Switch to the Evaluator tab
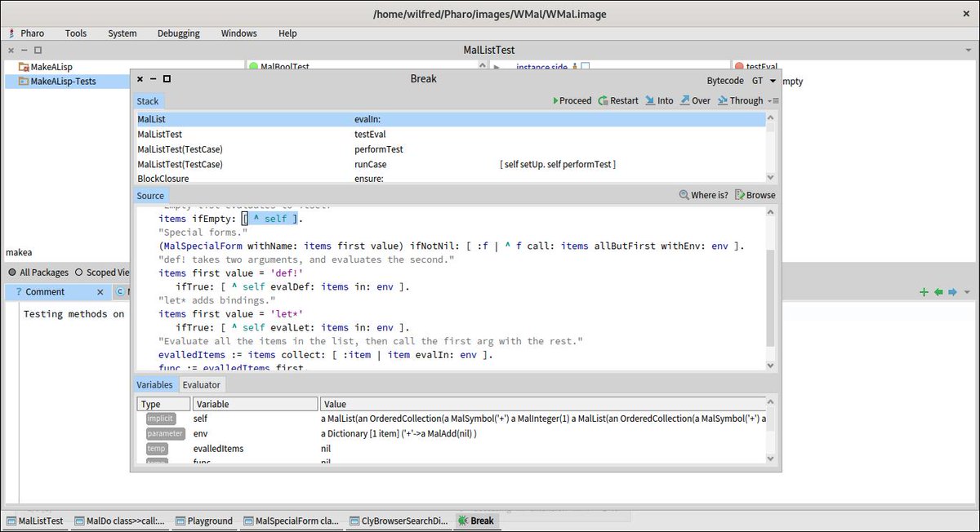This screenshot has height=532, width=980. click(x=201, y=384)
